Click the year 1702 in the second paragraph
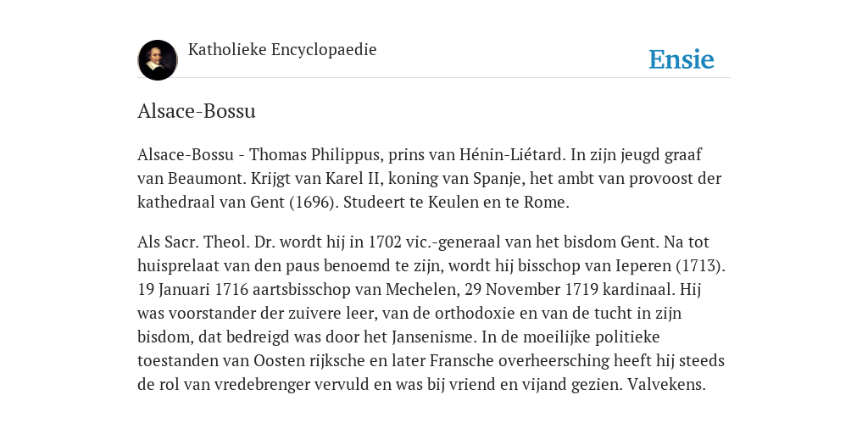The height and width of the screenshot is (434, 868). (385, 242)
